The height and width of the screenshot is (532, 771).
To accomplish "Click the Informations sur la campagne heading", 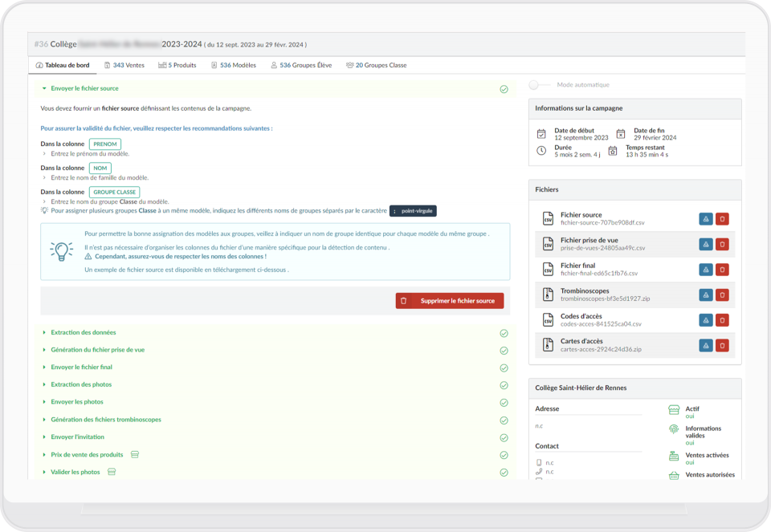I will coord(579,108).
